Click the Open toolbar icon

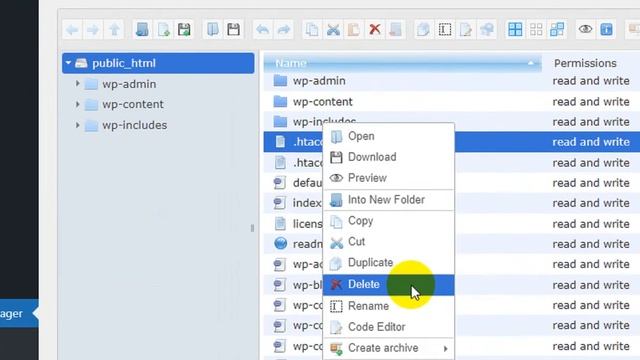pyautogui.click(x=213, y=29)
